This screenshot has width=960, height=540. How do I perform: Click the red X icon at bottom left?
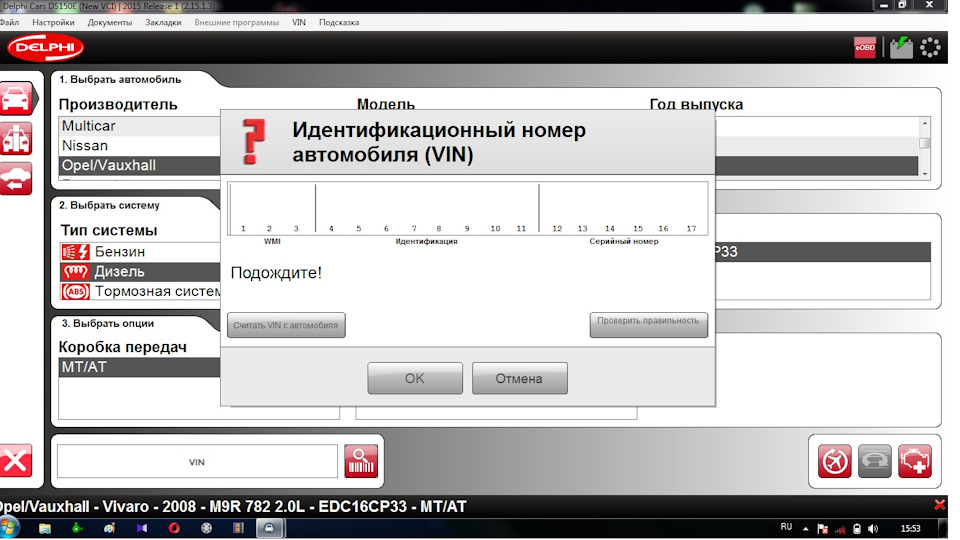[x=16, y=460]
